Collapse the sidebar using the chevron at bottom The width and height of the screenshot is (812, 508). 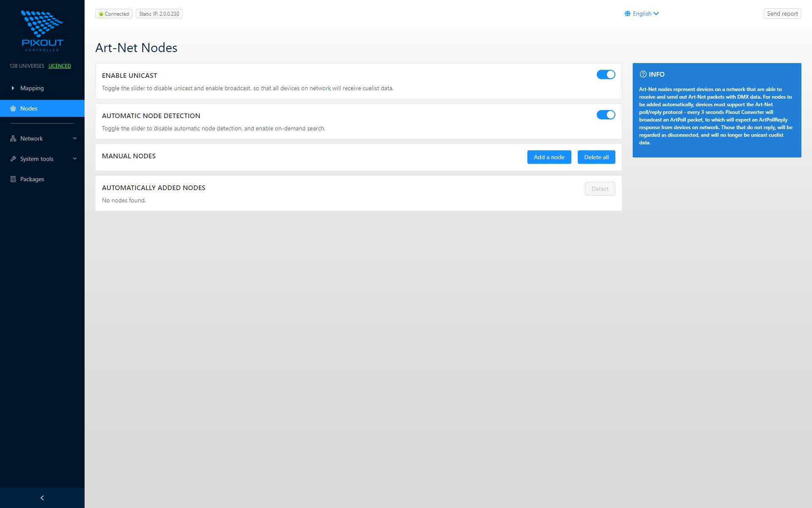pos(42,497)
